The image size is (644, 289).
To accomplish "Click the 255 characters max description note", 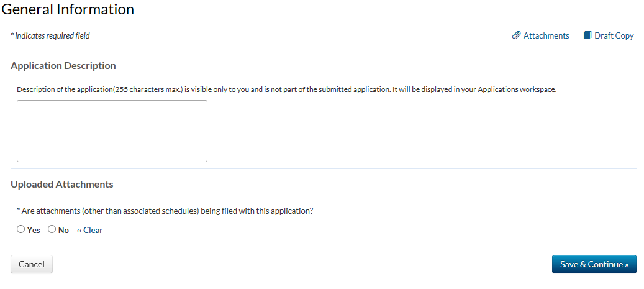I will [286, 89].
